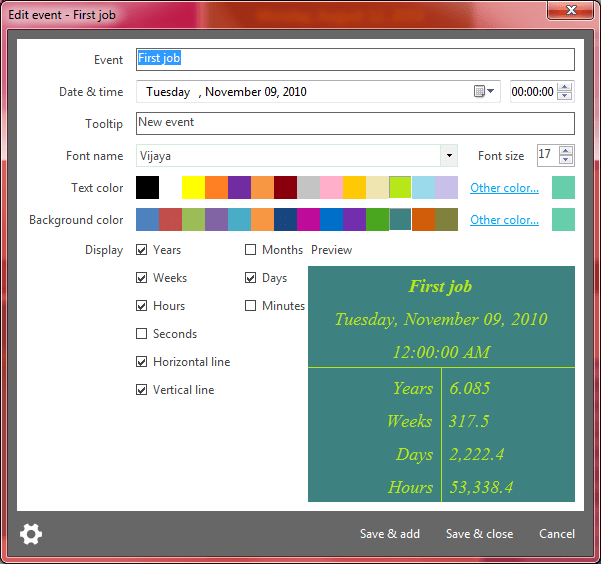Click Other color link for text color

click(x=504, y=188)
